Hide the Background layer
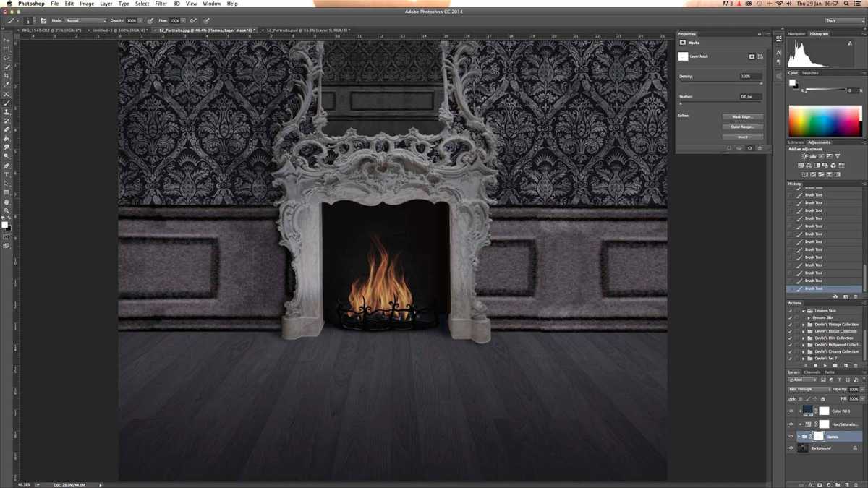This screenshot has width=868, height=488. [x=791, y=448]
